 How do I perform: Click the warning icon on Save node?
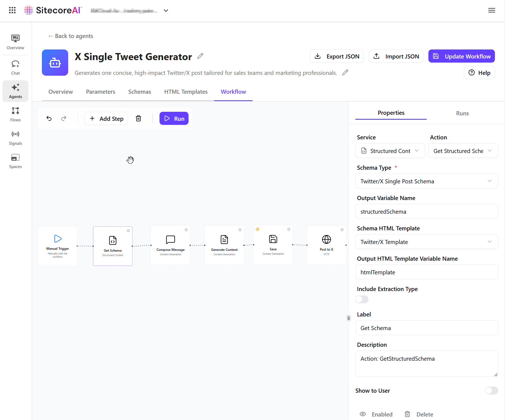(257, 229)
